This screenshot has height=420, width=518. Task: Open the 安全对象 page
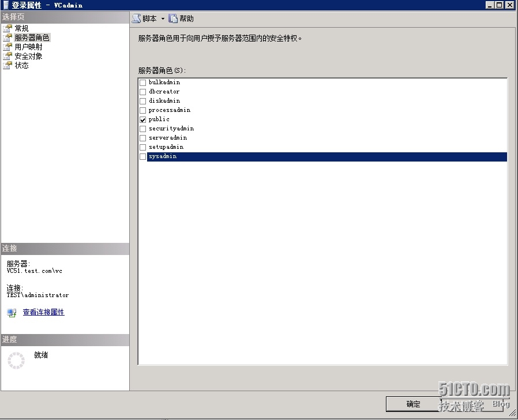(x=28, y=56)
